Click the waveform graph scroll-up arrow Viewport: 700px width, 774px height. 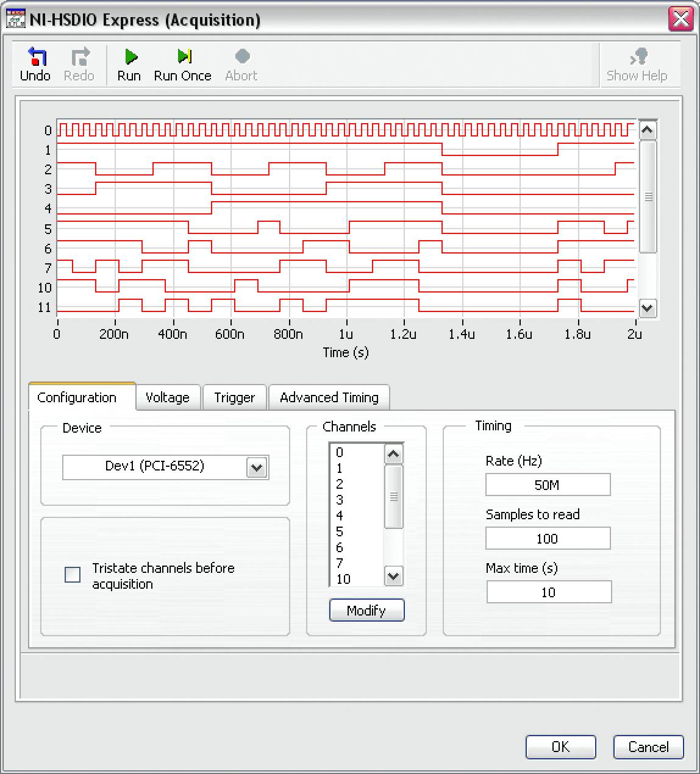tap(648, 129)
